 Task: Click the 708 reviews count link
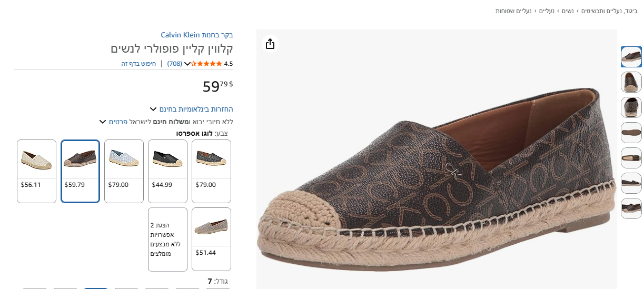(x=175, y=64)
